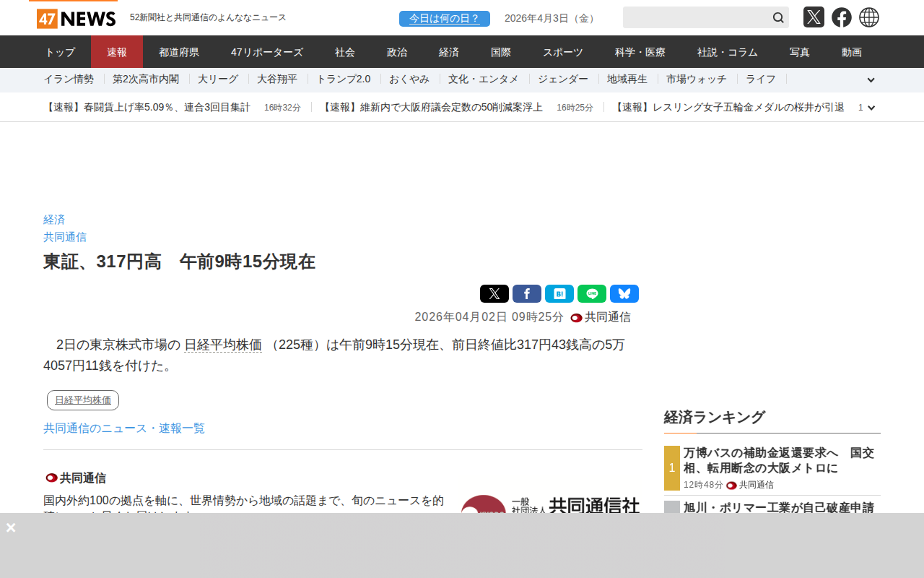The image size is (924, 578).
Task: Share article on Bluesky
Action: pos(624,294)
